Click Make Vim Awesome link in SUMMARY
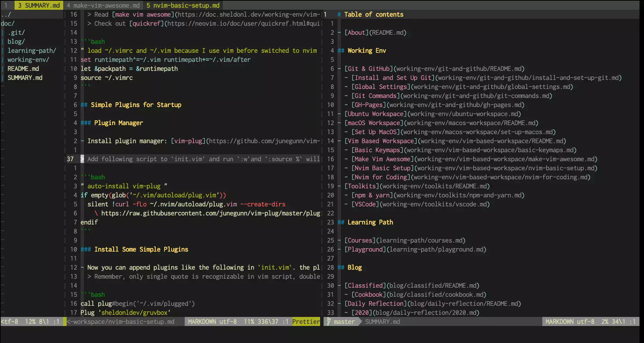Viewport: 644px width, 343px height. point(383,159)
